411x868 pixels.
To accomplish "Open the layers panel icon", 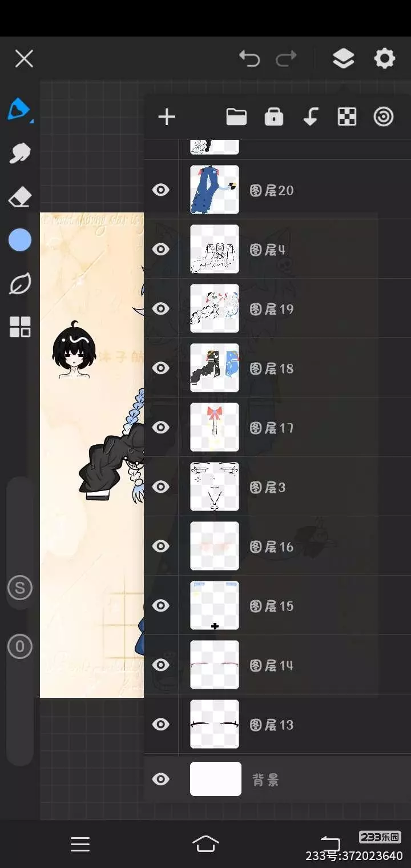I will pyautogui.click(x=343, y=58).
